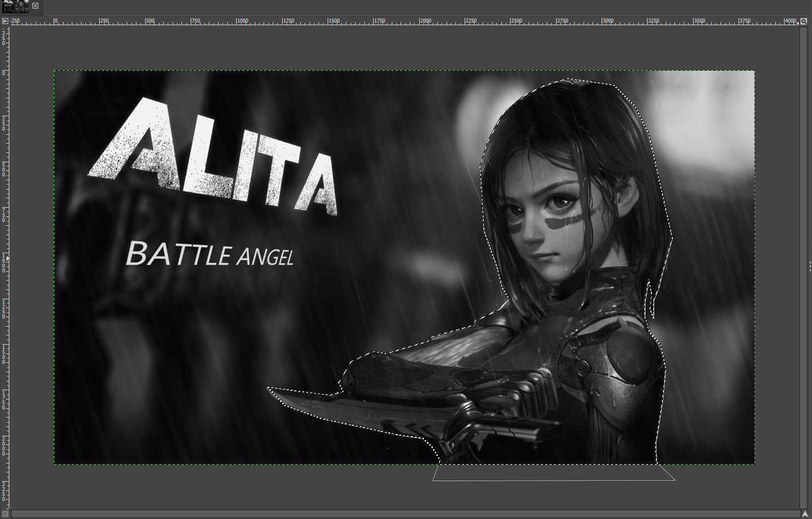Close the Alita image tab

pos(35,6)
